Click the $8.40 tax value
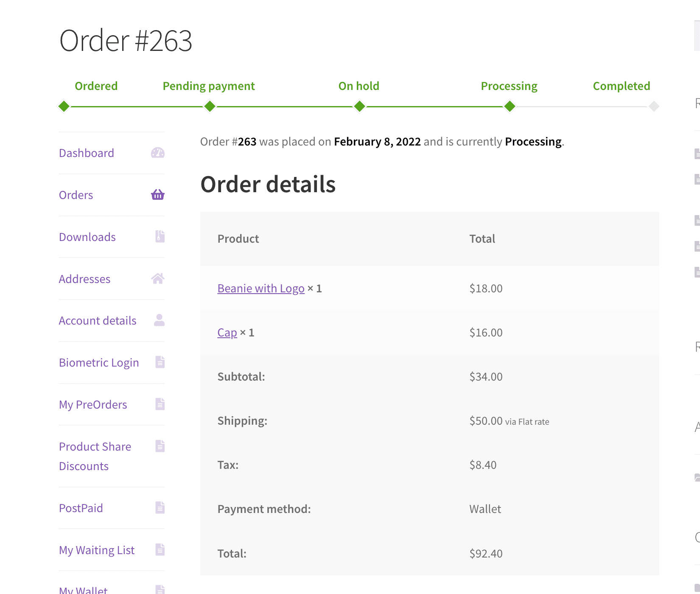 (x=483, y=465)
